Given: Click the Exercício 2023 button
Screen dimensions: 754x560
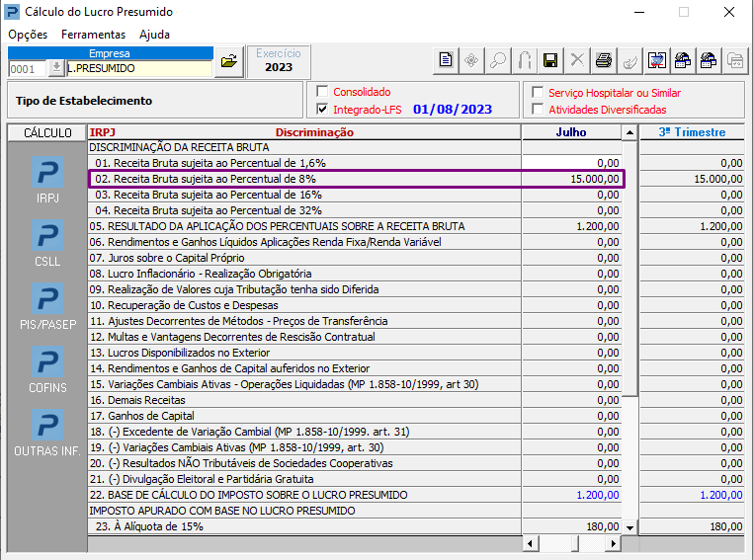Looking at the screenshot, I should point(279,61).
